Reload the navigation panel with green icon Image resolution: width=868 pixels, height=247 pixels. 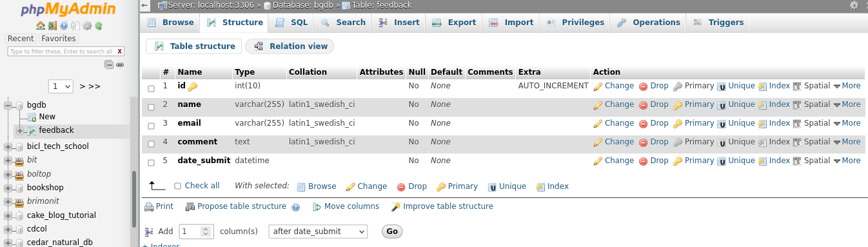click(99, 26)
